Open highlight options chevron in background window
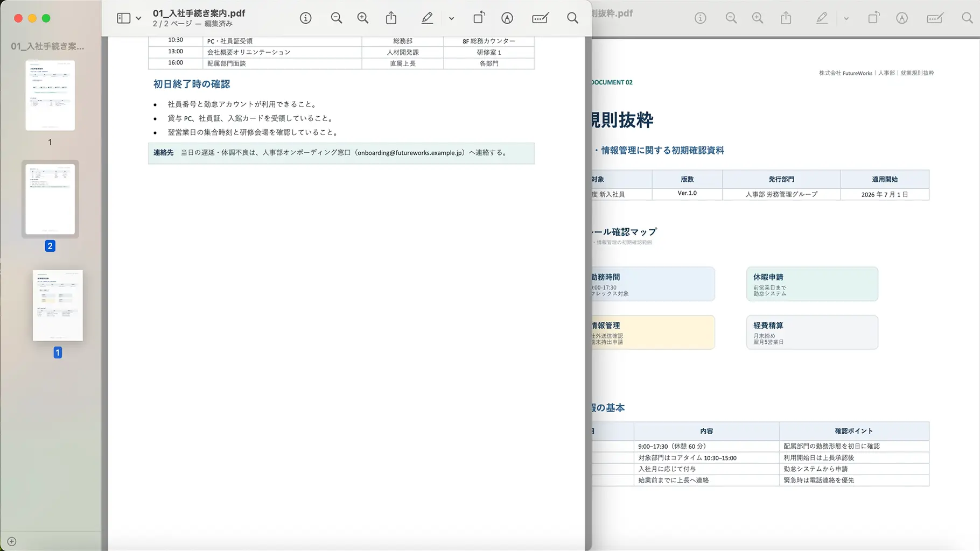The width and height of the screenshot is (980, 551). (846, 18)
